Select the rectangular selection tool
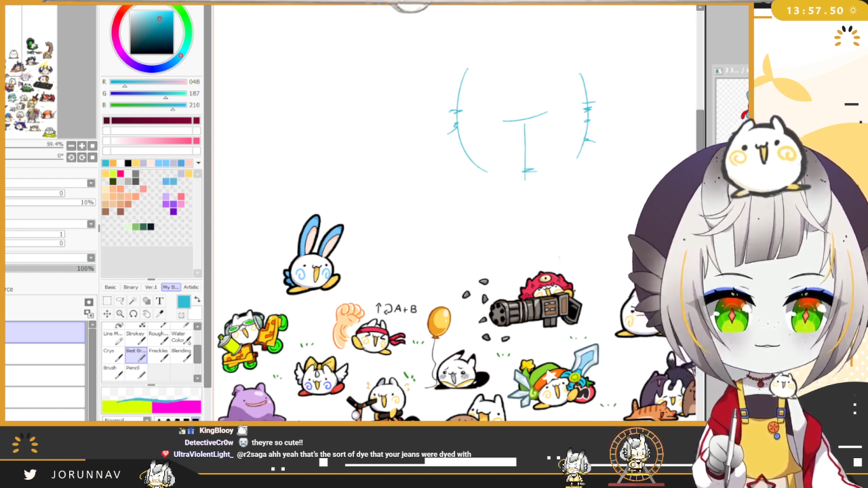Viewport: 868px width, 488px height. 107,301
